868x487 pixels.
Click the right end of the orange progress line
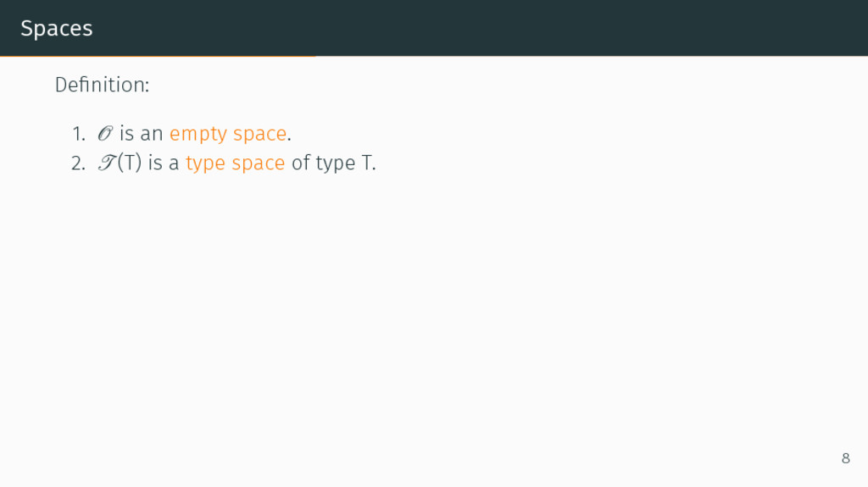point(312,57)
